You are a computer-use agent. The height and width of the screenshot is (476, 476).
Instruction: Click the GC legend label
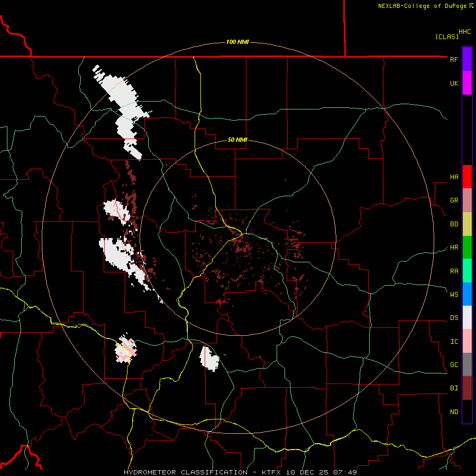[x=454, y=365]
